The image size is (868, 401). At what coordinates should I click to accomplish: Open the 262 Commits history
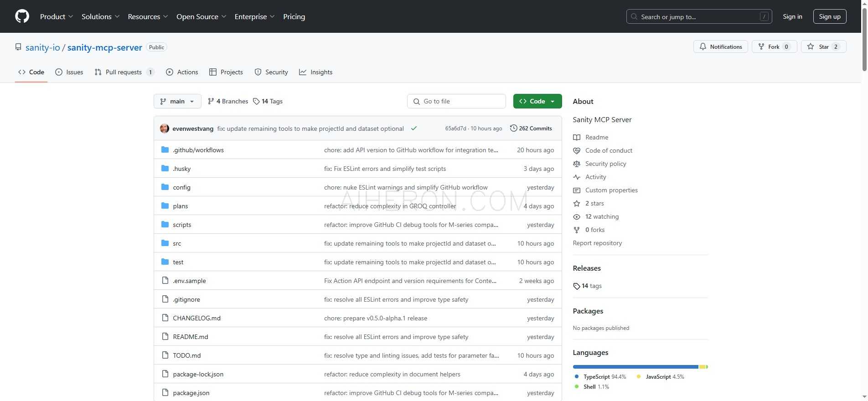coord(531,129)
